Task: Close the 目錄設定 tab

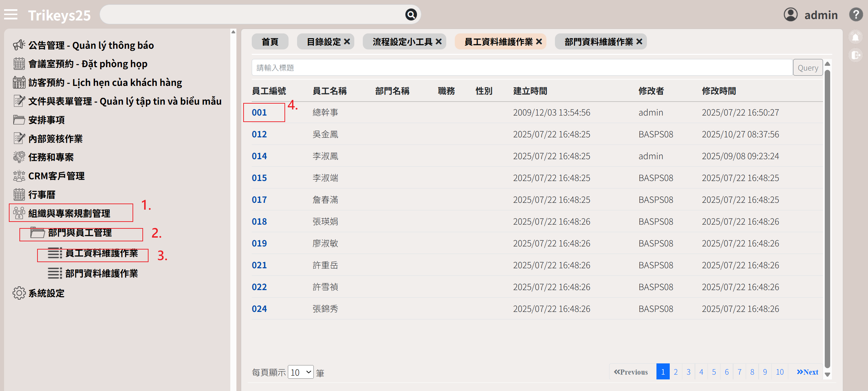Action: click(347, 42)
